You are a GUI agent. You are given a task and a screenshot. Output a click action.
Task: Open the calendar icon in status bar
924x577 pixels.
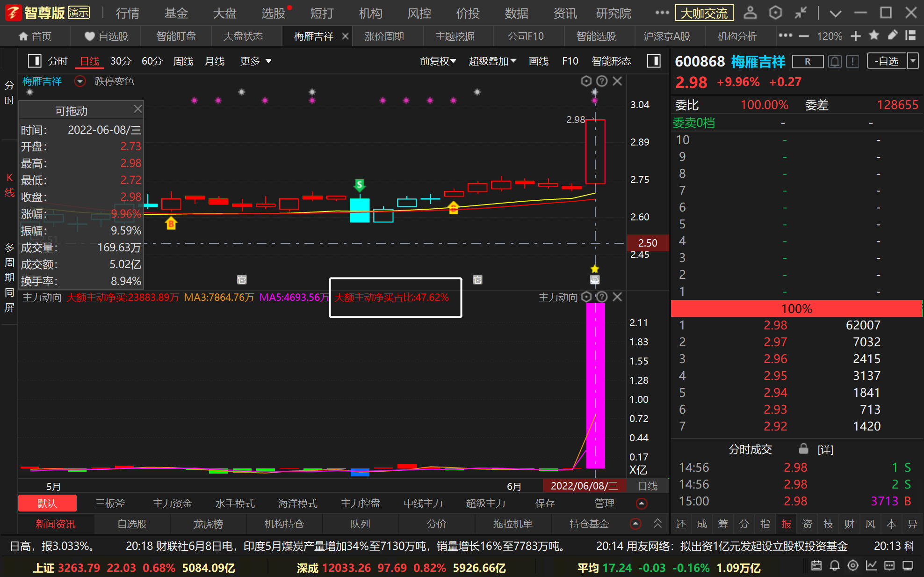(816, 566)
